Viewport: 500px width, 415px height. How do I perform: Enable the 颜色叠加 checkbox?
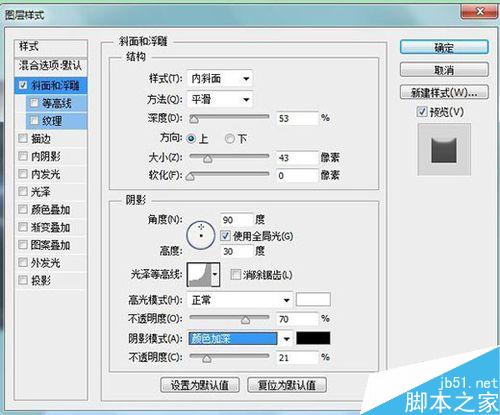[23, 209]
